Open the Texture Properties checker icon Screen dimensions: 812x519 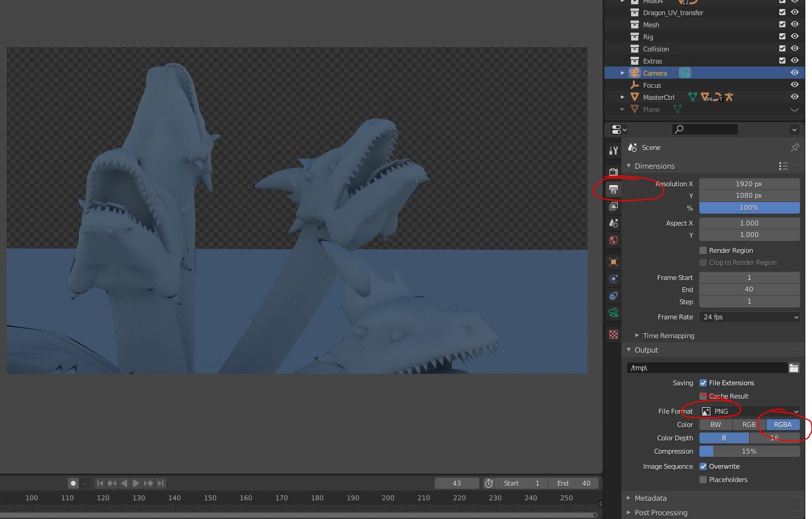click(x=613, y=335)
